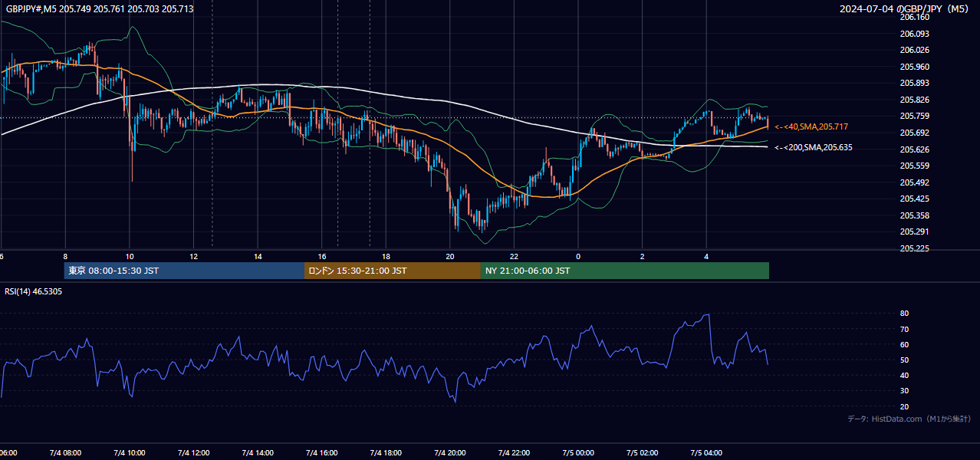This screenshot has width=980, height=460.
Task: Click the price axis value 205.692
Action: tap(915, 133)
